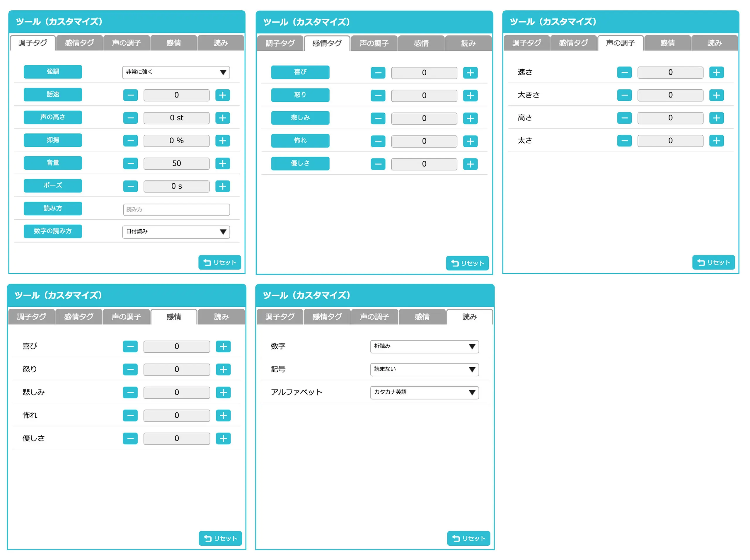Increase 優しさ in 感情 tab panel
This screenshot has width=750, height=560.
(223, 439)
